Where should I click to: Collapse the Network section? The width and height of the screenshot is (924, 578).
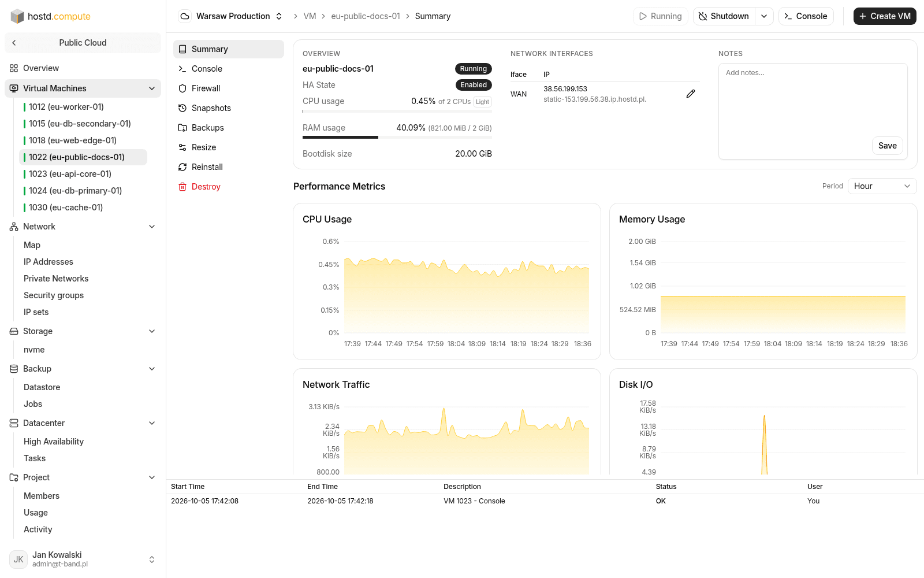coord(152,227)
